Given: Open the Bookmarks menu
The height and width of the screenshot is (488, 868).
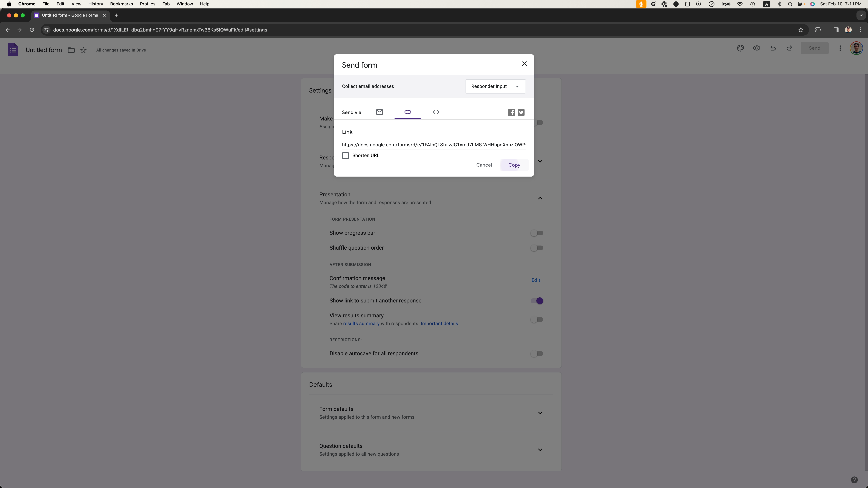Looking at the screenshot, I should pos(121,4).
